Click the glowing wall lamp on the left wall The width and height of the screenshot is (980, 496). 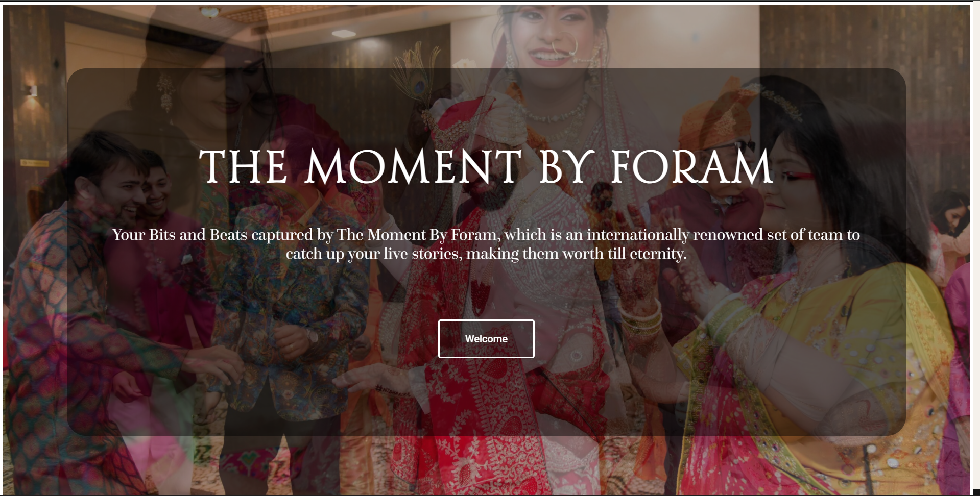[x=32, y=91]
